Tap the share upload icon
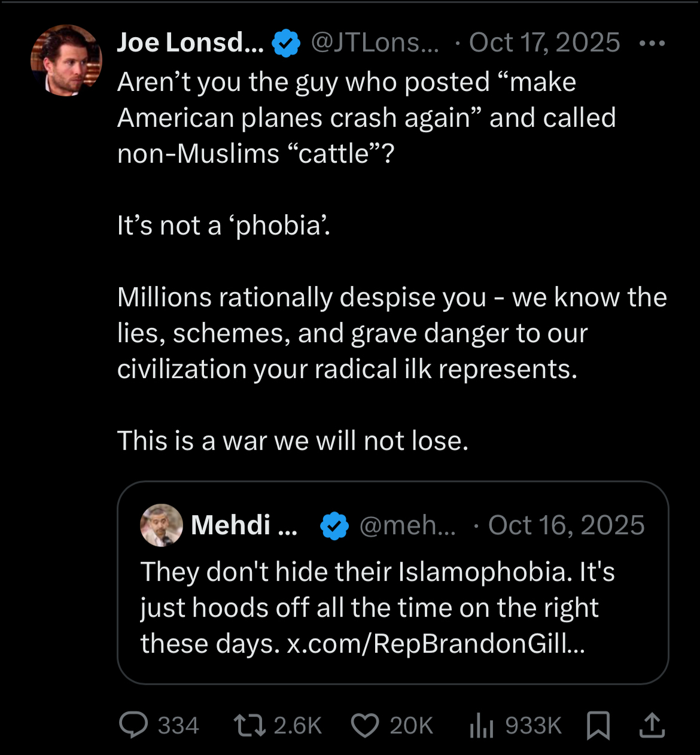The image size is (700, 755). [652, 725]
